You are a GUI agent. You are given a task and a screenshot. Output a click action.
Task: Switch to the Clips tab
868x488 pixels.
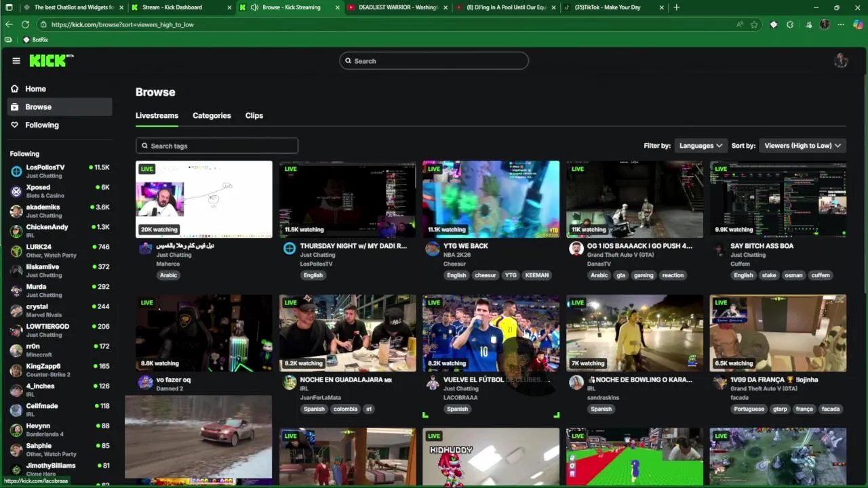tap(254, 115)
